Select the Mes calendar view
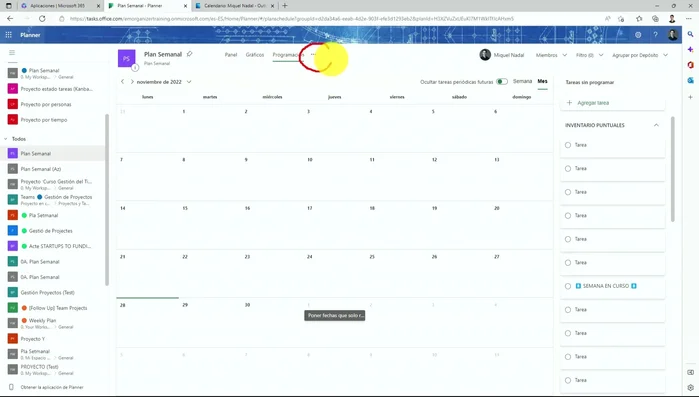Viewport: 699px width, 397px height. pos(542,81)
